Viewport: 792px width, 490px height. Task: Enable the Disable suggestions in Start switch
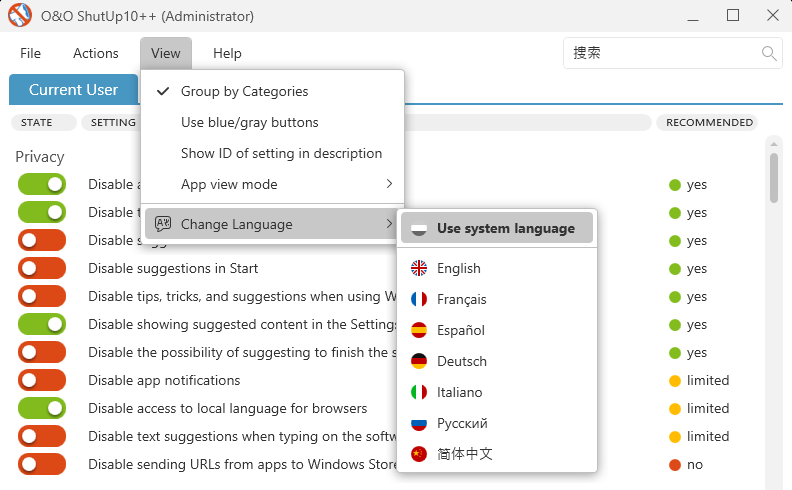[42, 268]
